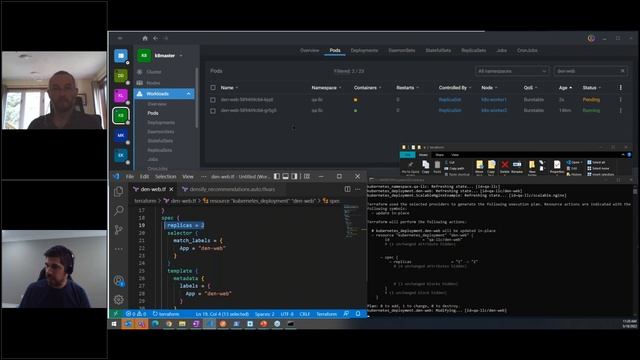Open View menu in VS Code
The image size is (640, 360).
(x=188, y=176)
